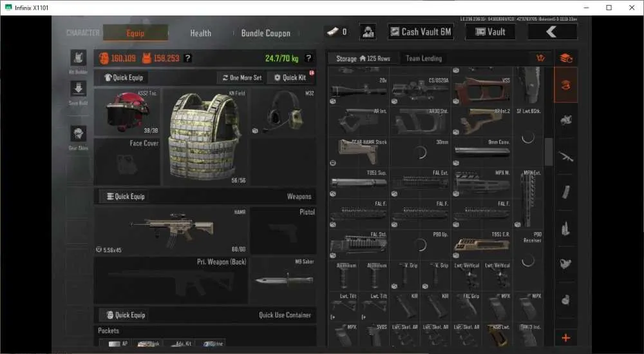
Task: Select the FAL Grip item in storage
Action: point(466,306)
